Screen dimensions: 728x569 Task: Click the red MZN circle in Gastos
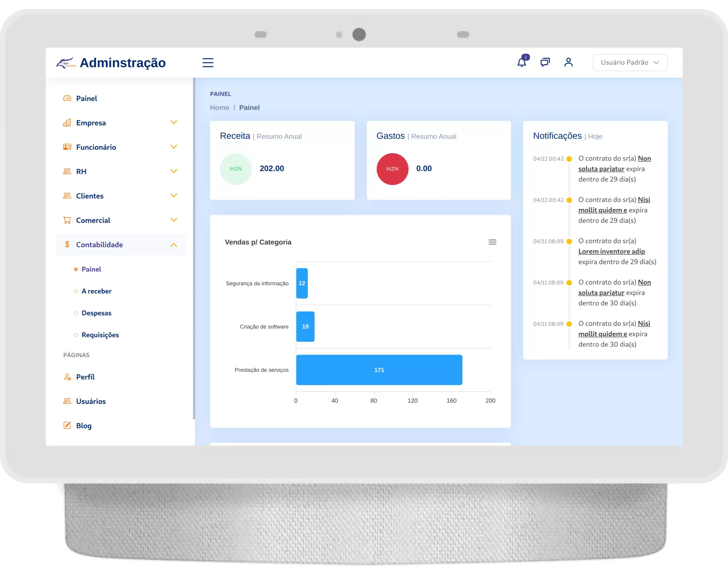[x=392, y=169]
